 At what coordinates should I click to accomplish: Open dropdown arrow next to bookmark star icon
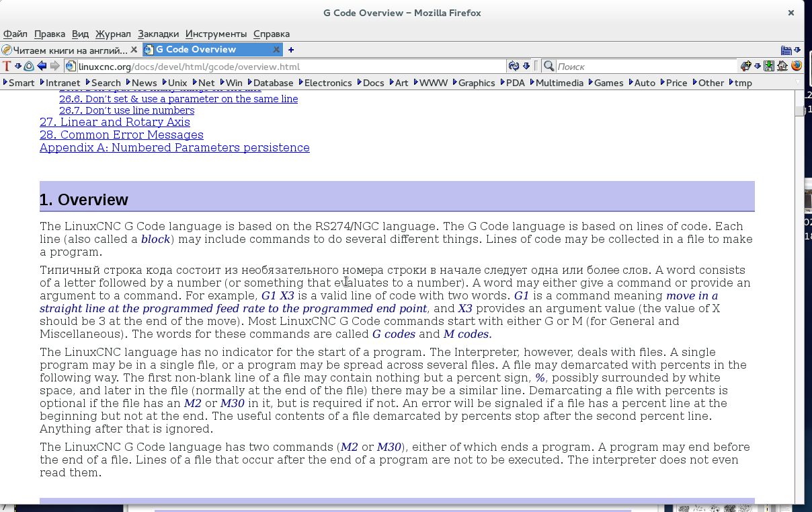point(758,66)
